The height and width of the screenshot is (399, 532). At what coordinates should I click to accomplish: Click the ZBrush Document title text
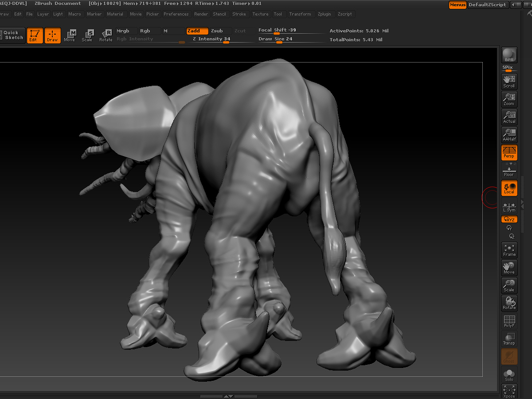[x=58, y=4]
